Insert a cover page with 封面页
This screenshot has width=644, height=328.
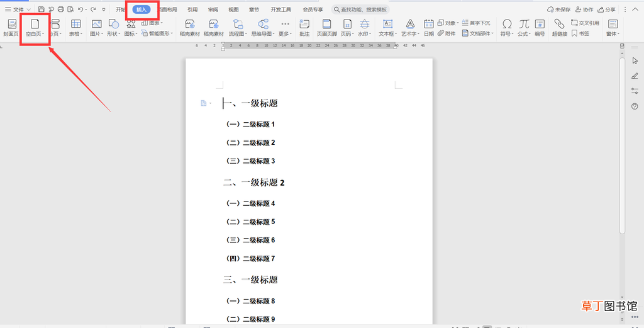(11, 28)
